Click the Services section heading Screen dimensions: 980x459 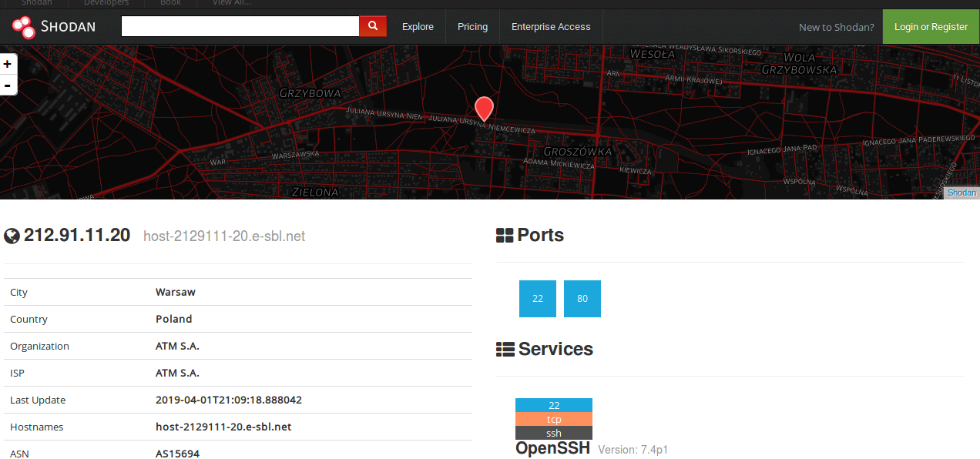coord(555,350)
